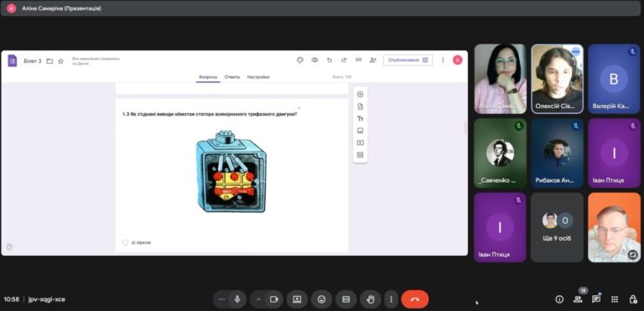Open the form's three-dot more menu
Screen dimensions: 644x311
(443, 60)
